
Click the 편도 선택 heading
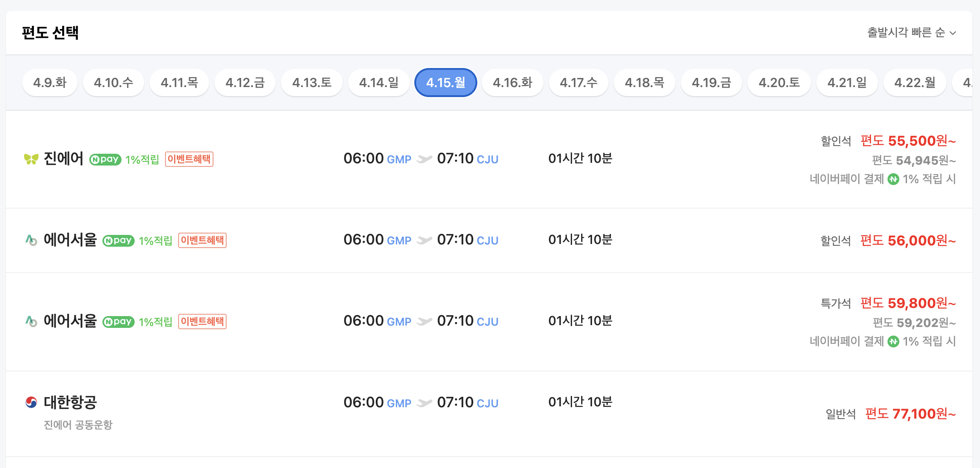point(50,33)
